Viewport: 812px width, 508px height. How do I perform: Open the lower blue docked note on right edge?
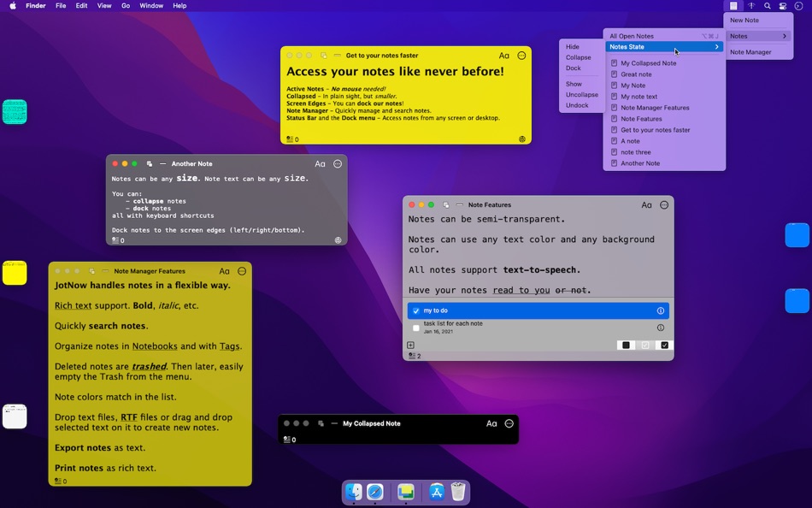pos(797,301)
